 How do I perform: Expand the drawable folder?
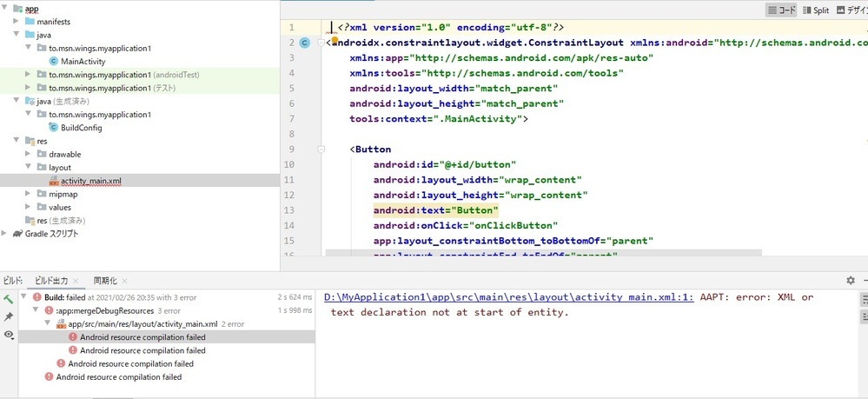(28, 154)
